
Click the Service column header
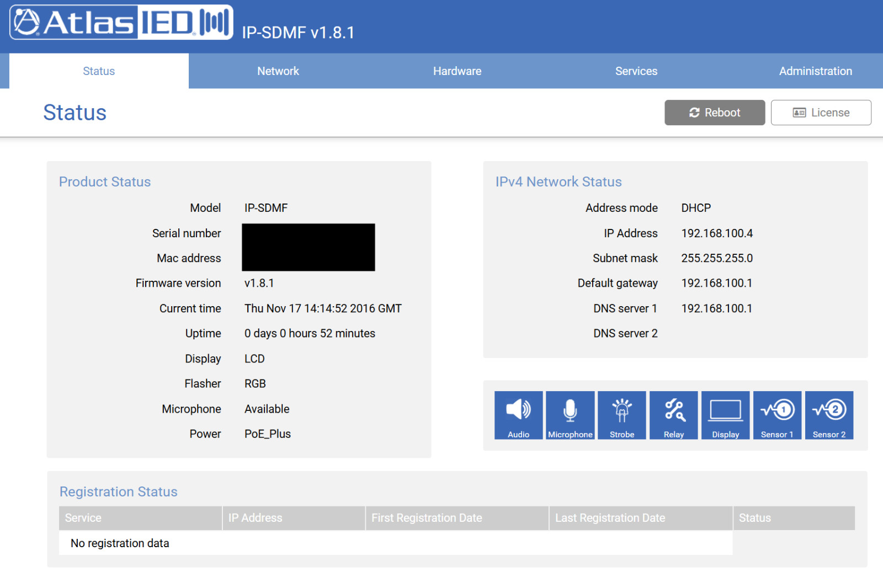(140, 518)
